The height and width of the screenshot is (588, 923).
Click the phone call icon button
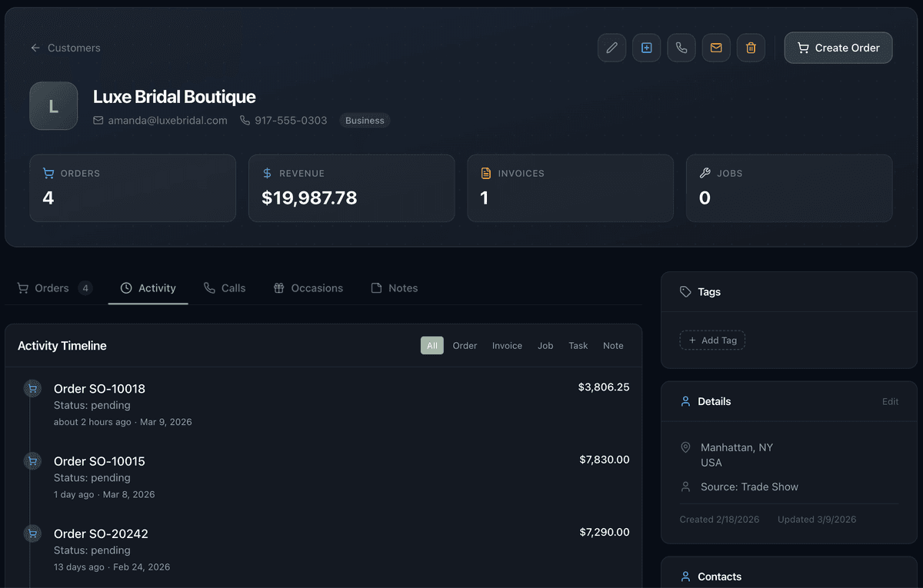coord(681,48)
